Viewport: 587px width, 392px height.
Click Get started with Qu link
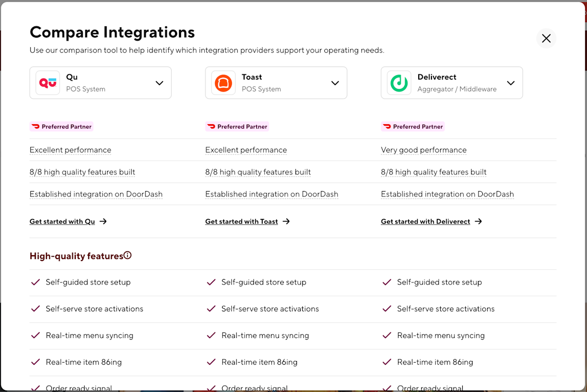62,221
